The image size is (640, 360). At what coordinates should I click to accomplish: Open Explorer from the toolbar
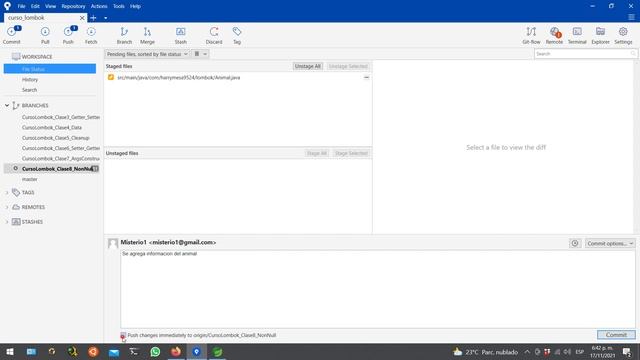coord(600,35)
